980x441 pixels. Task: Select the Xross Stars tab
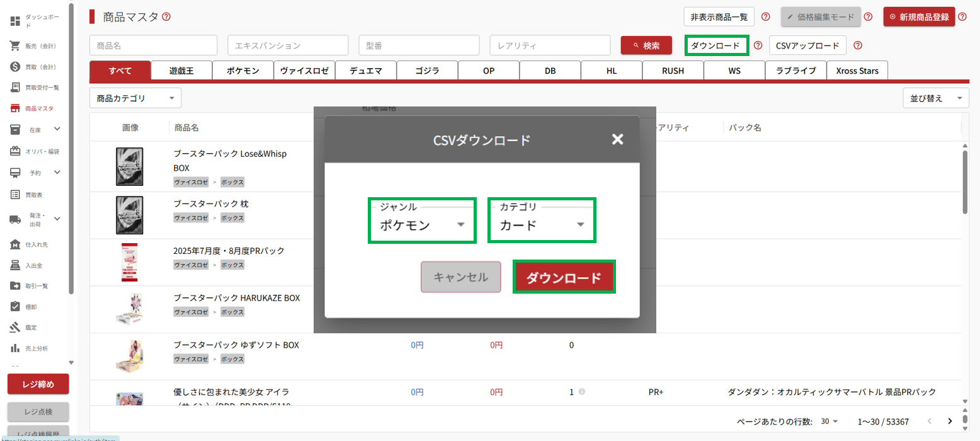[x=857, y=71]
